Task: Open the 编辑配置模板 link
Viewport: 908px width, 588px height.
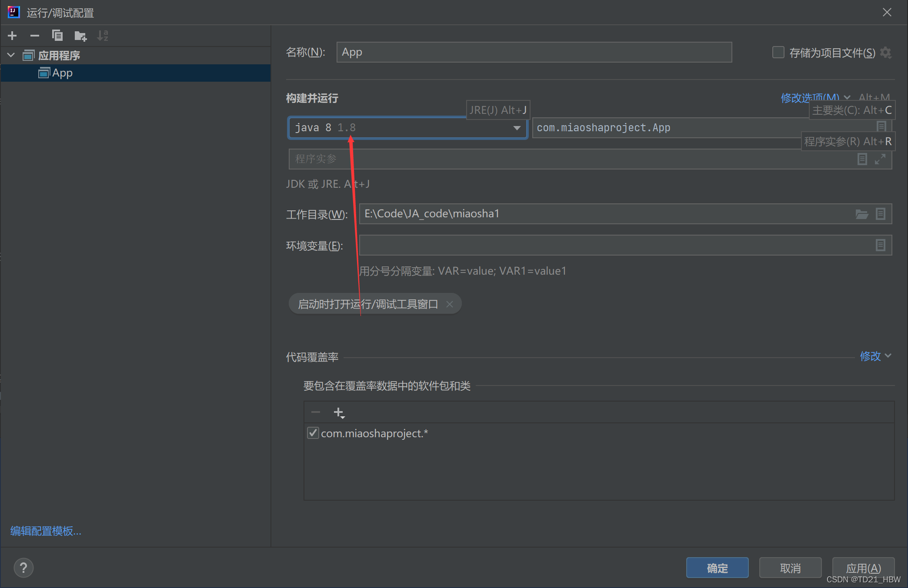Action: 46,531
